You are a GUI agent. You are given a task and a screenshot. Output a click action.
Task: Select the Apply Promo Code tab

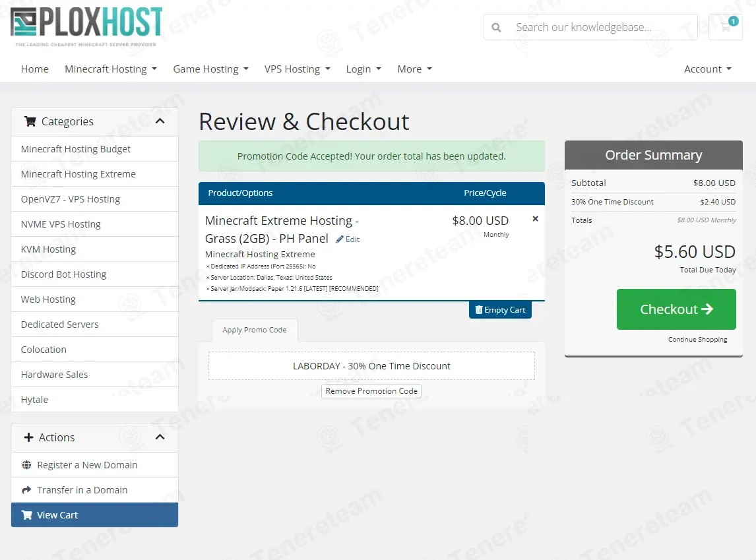click(255, 330)
